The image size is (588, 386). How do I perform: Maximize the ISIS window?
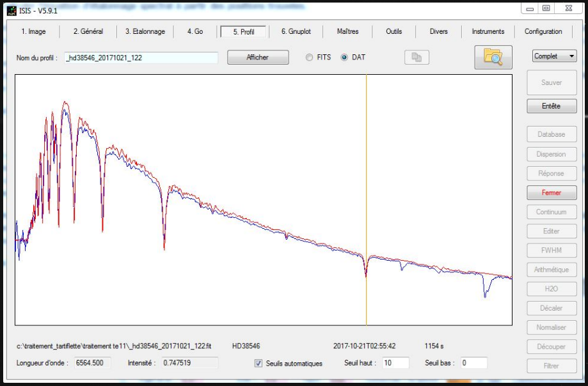(x=546, y=8)
